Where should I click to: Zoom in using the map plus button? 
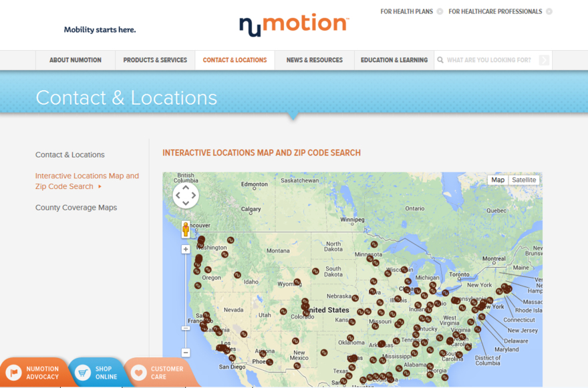(x=186, y=249)
